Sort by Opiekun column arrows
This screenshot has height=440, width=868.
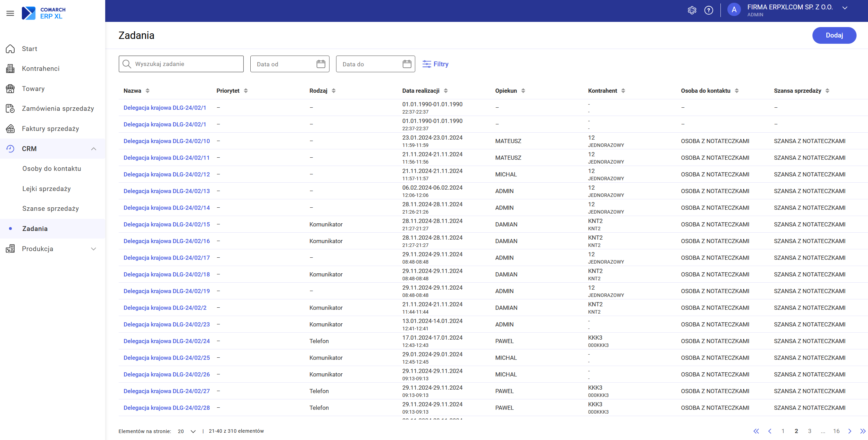click(523, 91)
